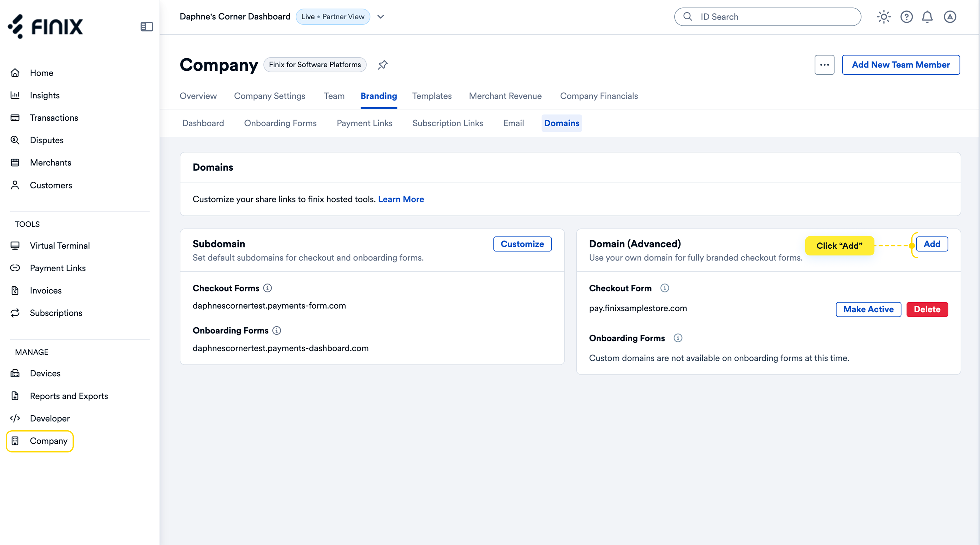Switch to the Templates tab
The width and height of the screenshot is (980, 545).
(432, 96)
